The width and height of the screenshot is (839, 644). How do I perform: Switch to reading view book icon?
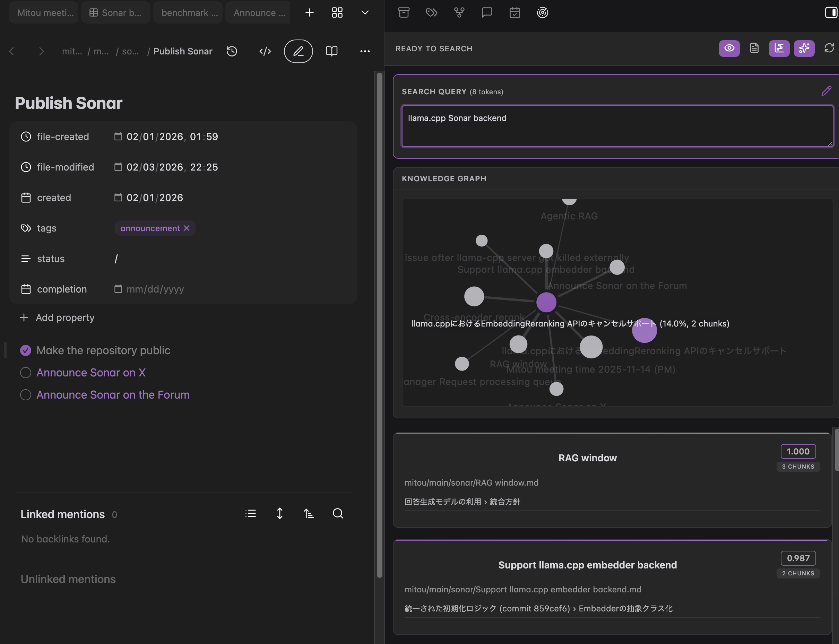[331, 51]
